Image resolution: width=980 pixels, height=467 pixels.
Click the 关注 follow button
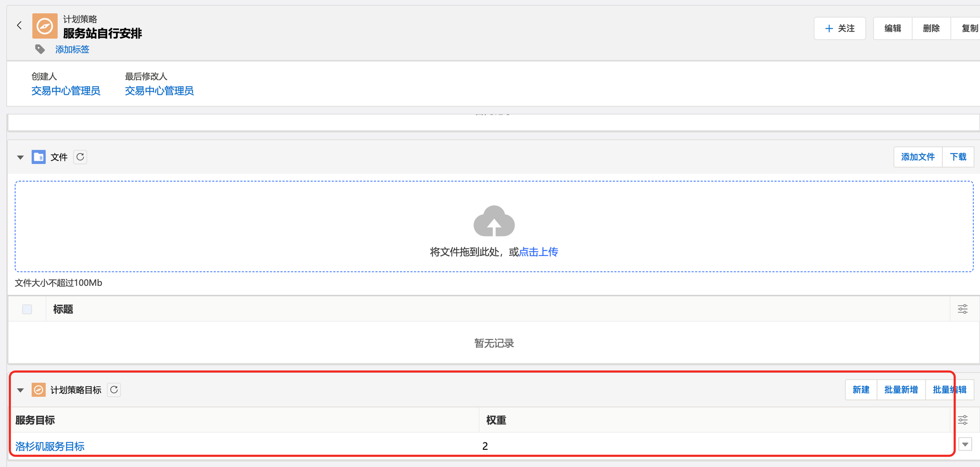[839, 28]
